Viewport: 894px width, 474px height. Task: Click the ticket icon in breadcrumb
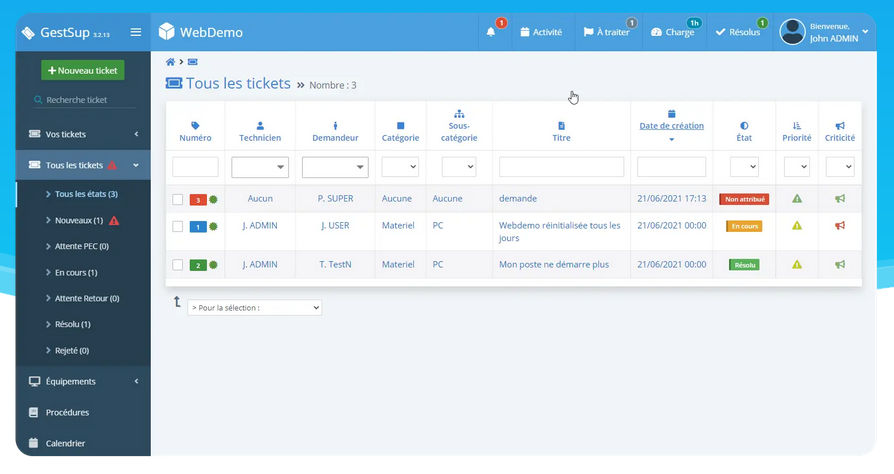(193, 62)
